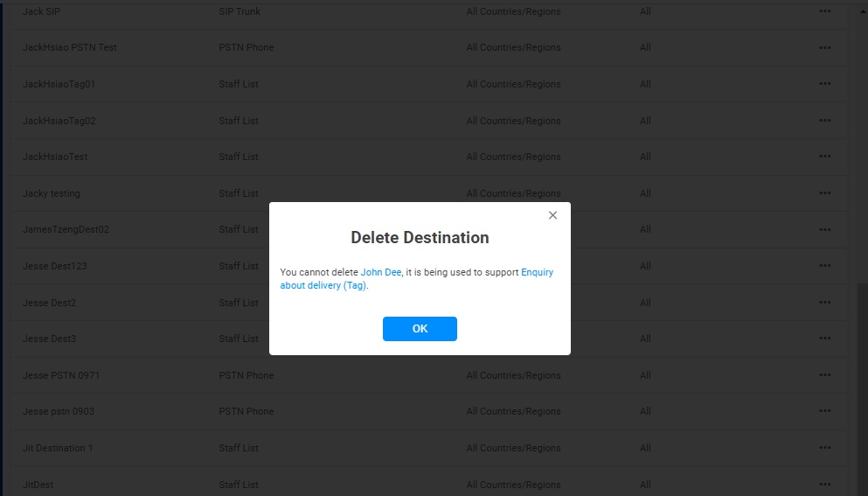
Task: Open more options for JackHsiao PSTN Test
Action: tap(824, 48)
